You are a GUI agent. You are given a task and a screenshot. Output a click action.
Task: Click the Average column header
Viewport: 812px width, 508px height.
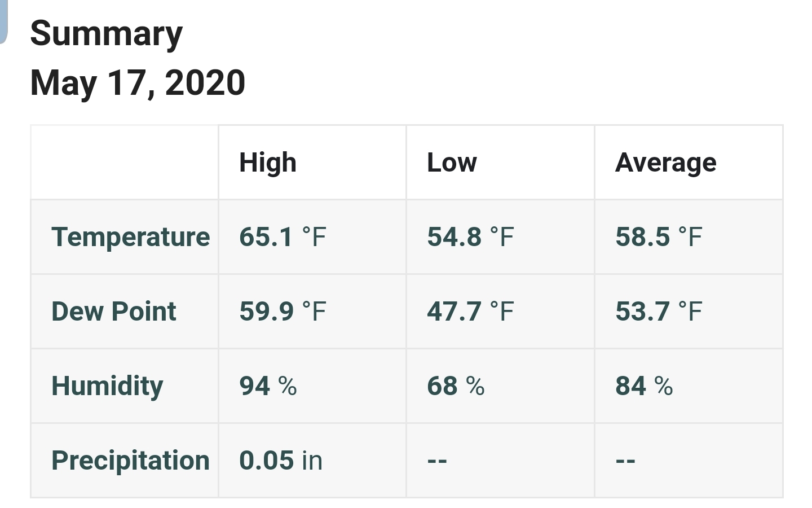click(x=665, y=163)
